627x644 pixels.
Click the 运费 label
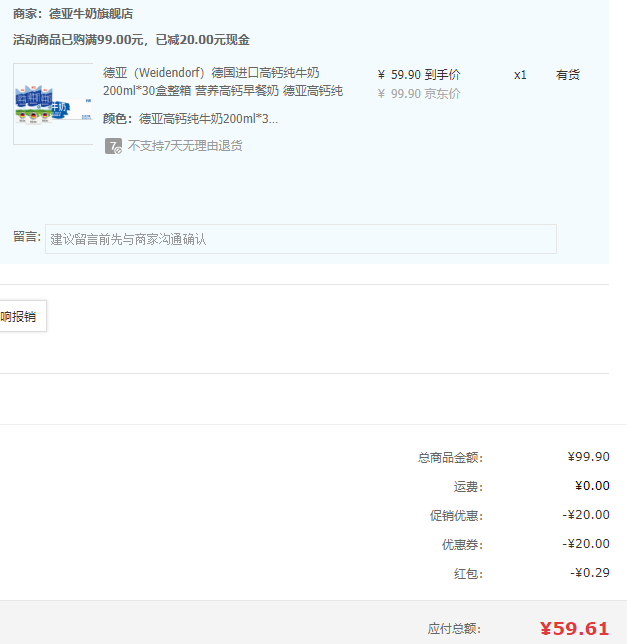469,487
